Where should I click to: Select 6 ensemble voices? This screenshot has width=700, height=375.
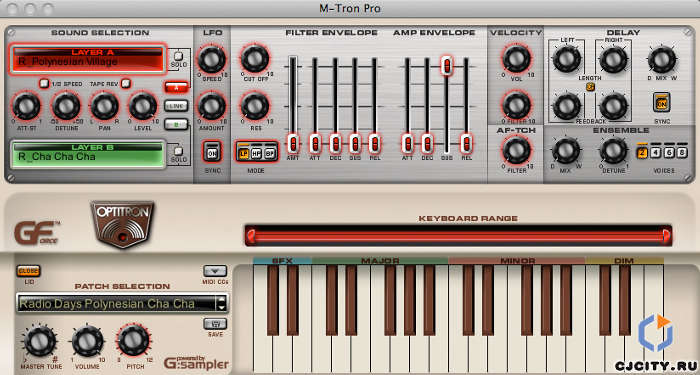(669, 153)
